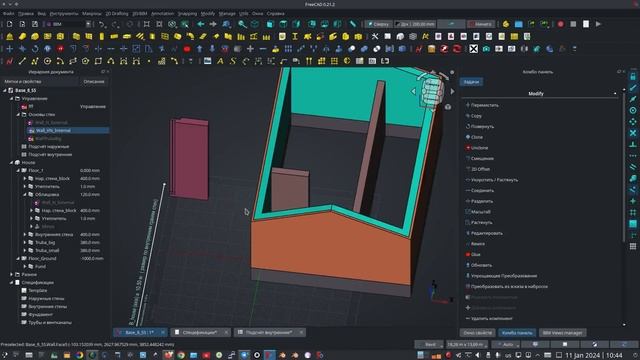
Task: Click the Undo arrow icon
Action: 102,24
